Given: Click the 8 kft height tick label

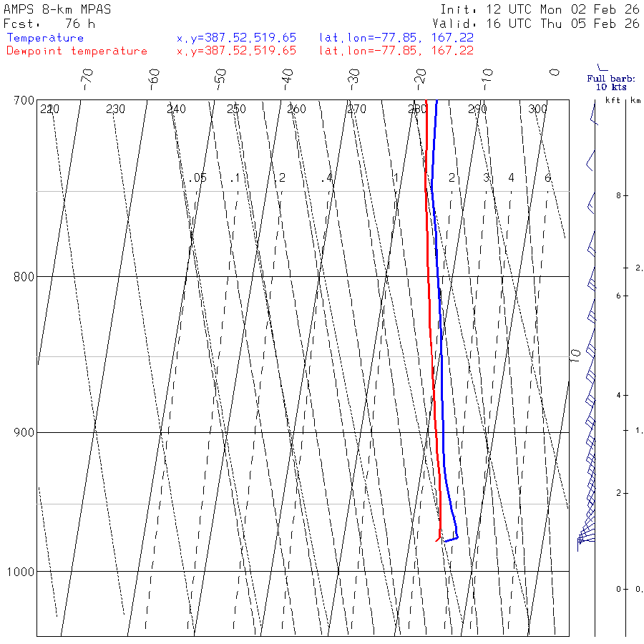Looking at the screenshot, I should click(x=618, y=195).
